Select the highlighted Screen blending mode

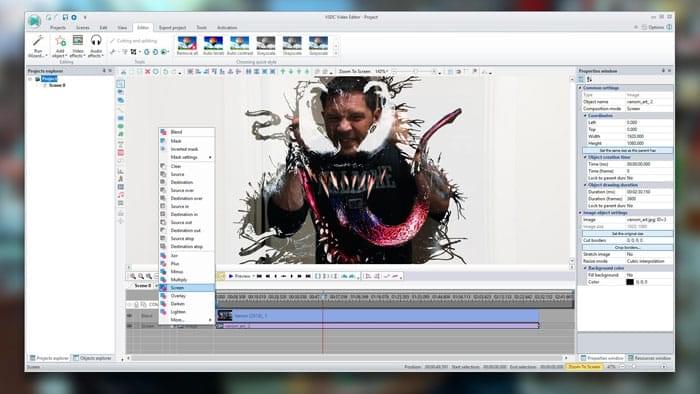(x=187, y=288)
